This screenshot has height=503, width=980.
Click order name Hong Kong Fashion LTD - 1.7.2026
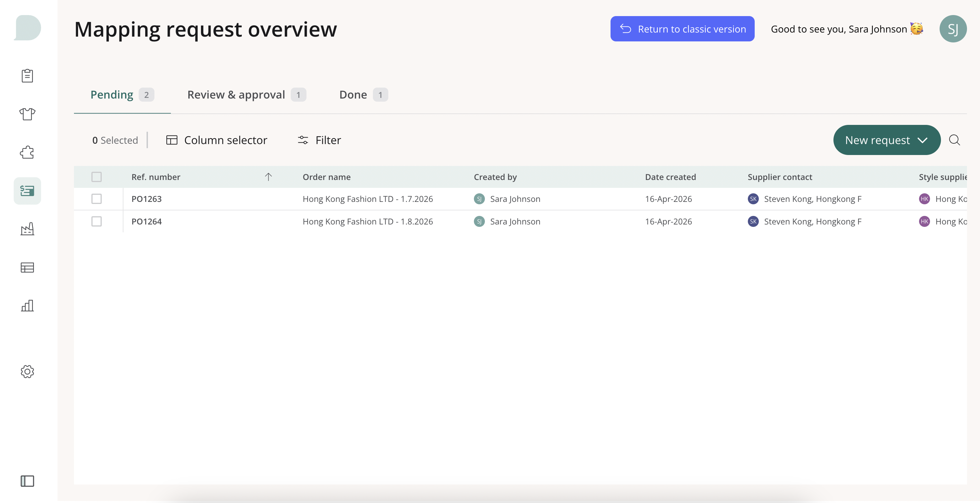[368, 199]
